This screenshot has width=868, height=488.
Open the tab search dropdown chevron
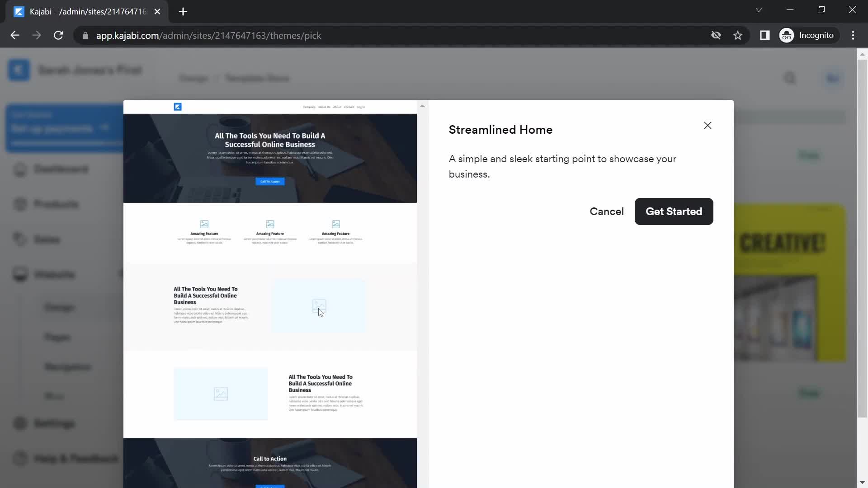(759, 10)
